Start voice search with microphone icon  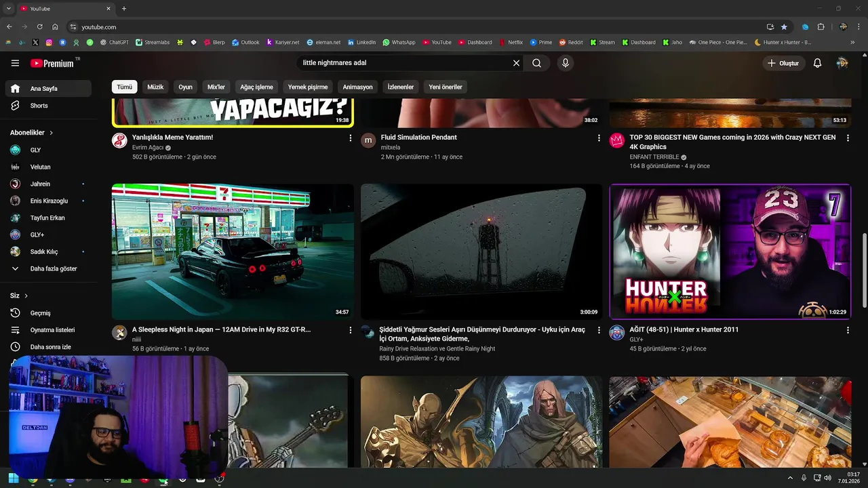pos(566,63)
